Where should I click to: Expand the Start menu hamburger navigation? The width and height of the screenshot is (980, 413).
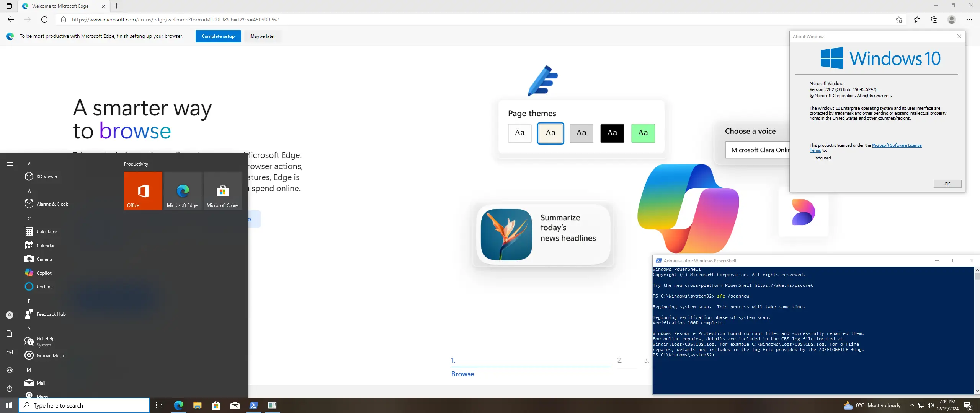click(x=10, y=164)
